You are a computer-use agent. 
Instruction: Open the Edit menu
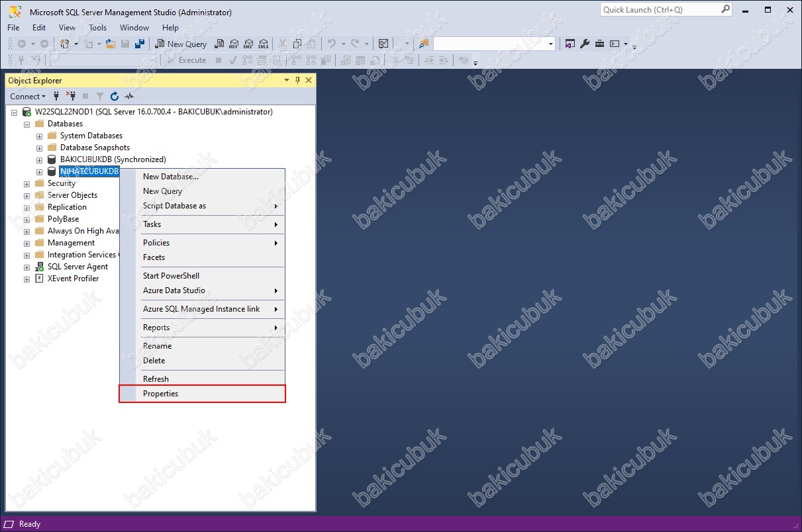[39, 28]
